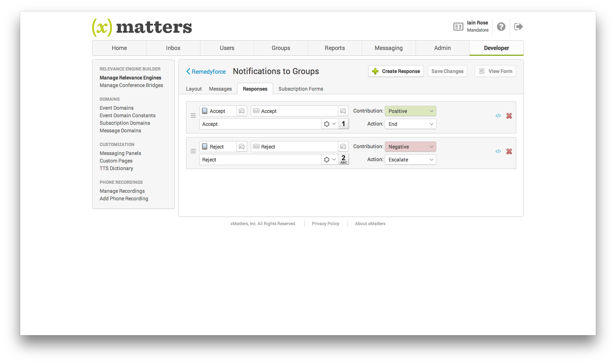This screenshot has width=616, height=364.
Task: Switch to the Subscription Forms tab
Action: click(x=300, y=89)
